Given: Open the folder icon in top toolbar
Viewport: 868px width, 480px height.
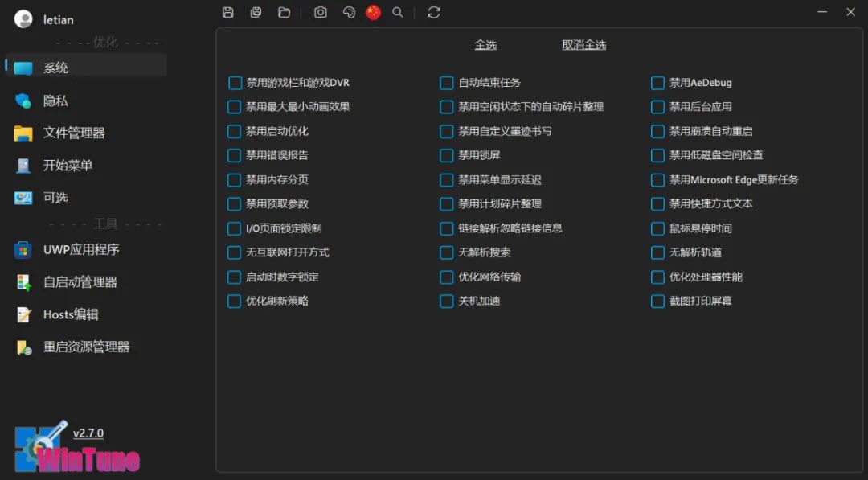Looking at the screenshot, I should click(284, 12).
